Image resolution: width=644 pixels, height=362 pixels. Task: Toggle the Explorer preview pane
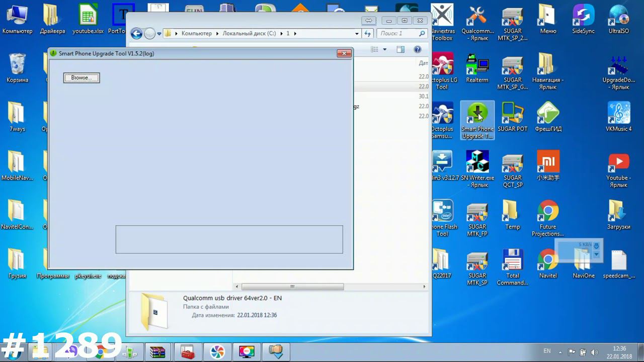click(400, 49)
